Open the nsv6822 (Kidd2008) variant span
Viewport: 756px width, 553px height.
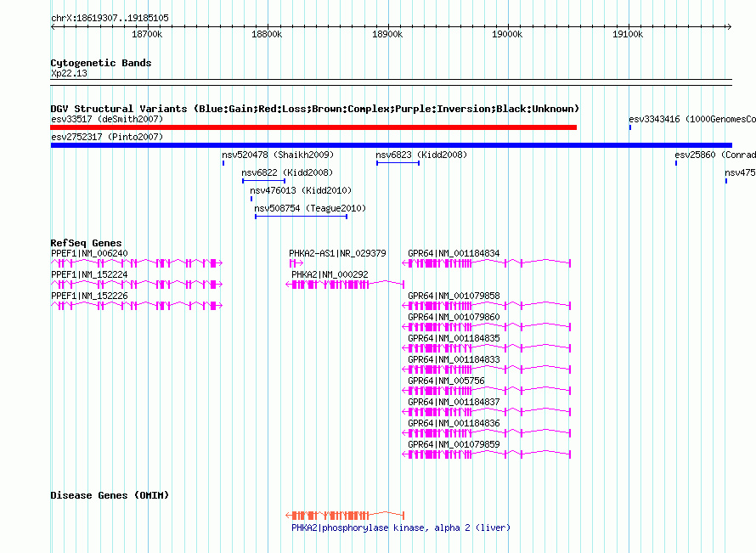coord(263,181)
